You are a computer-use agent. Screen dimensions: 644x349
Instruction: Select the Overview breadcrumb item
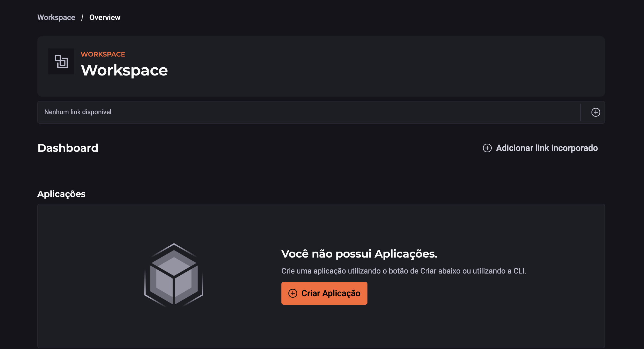105,18
